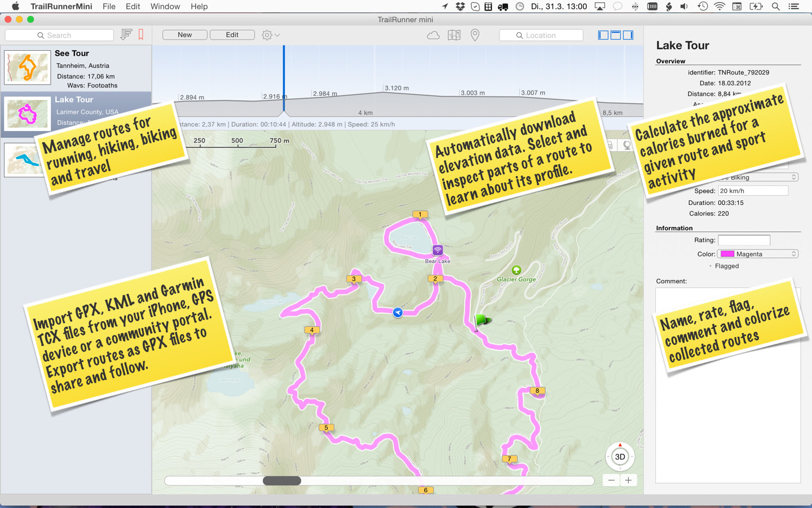This screenshot has height=508, width=812.
Task: Click the Speed field showing 20 km/h
Action: 753,191
